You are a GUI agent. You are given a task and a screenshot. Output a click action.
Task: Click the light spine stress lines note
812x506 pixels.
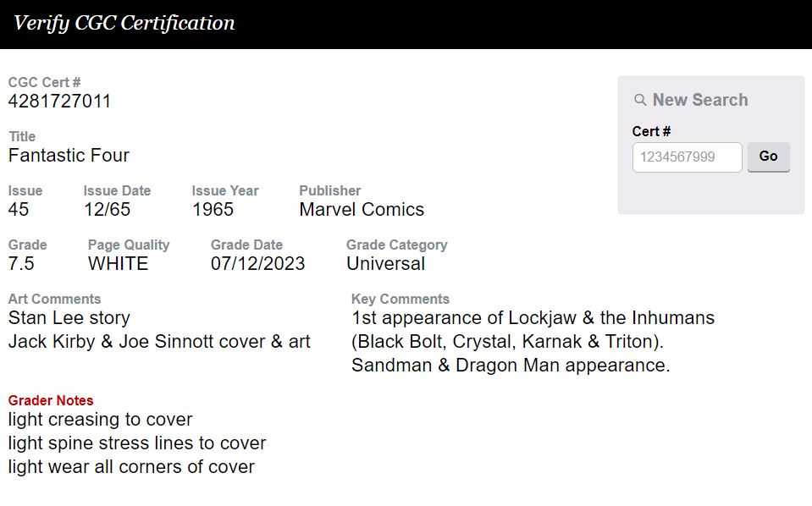[x=137, y=443]
